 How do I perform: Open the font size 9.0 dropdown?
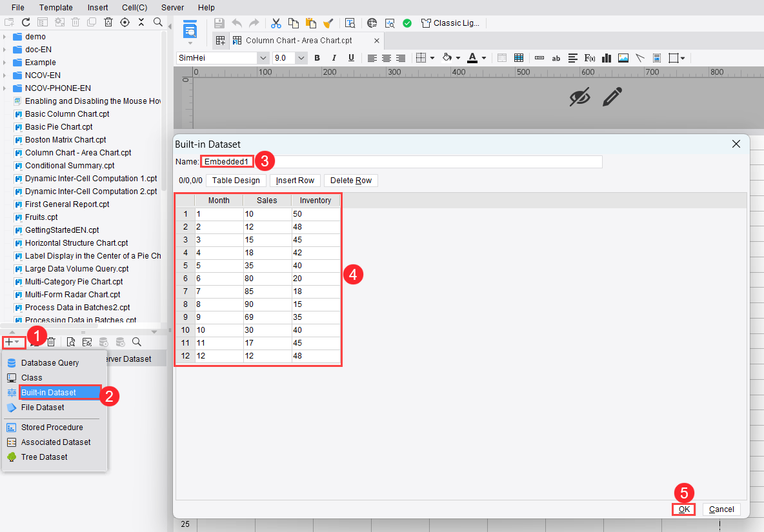tap(301, 58)
